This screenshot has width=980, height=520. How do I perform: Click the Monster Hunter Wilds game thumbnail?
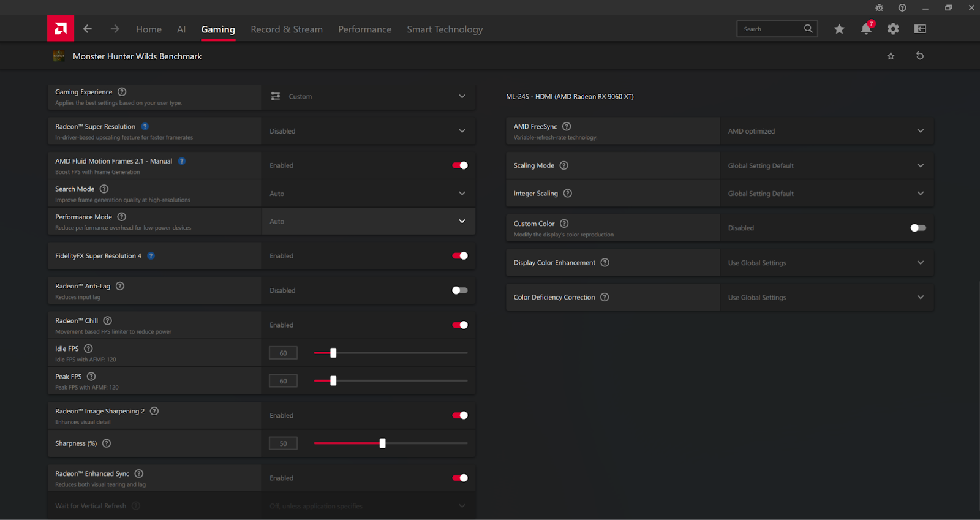click(59, 56)
